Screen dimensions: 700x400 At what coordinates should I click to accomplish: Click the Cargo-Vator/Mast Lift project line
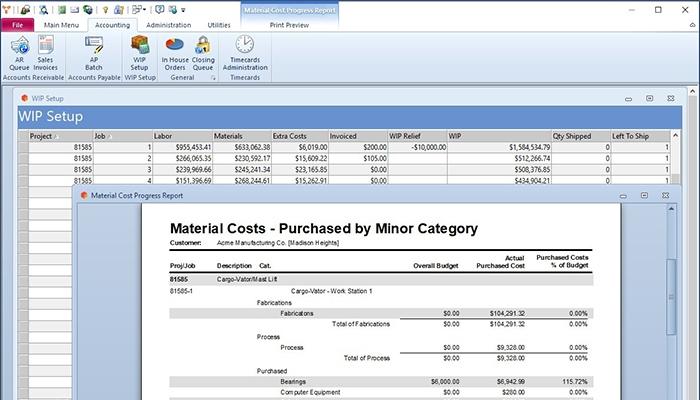pos(381,279)
